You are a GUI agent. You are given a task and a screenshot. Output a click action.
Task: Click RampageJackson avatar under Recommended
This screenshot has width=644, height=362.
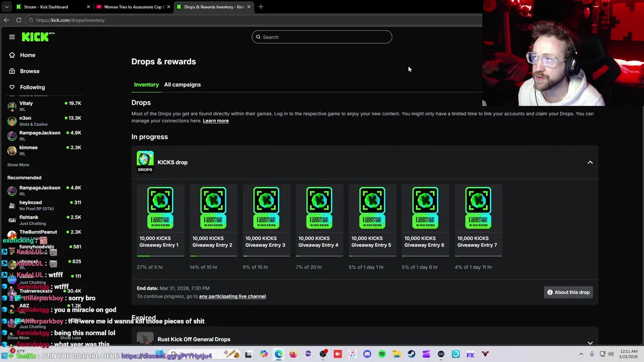(x=12, y=191)
